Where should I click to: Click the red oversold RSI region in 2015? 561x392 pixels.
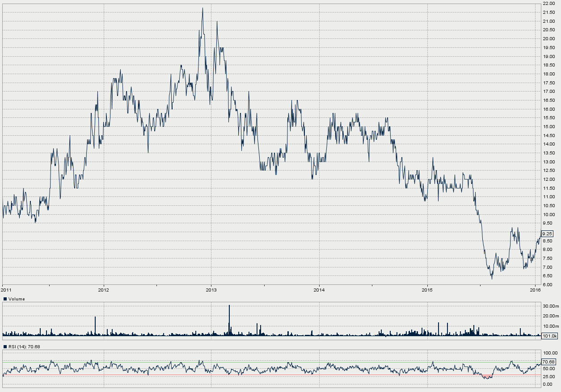tap(487, 377)
